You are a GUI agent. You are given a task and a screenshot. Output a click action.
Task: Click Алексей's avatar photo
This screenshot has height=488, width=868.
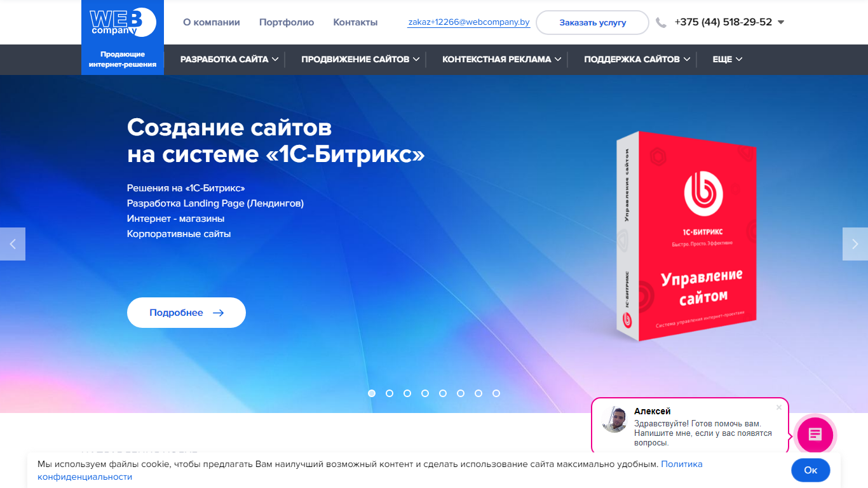pos(614,420)
